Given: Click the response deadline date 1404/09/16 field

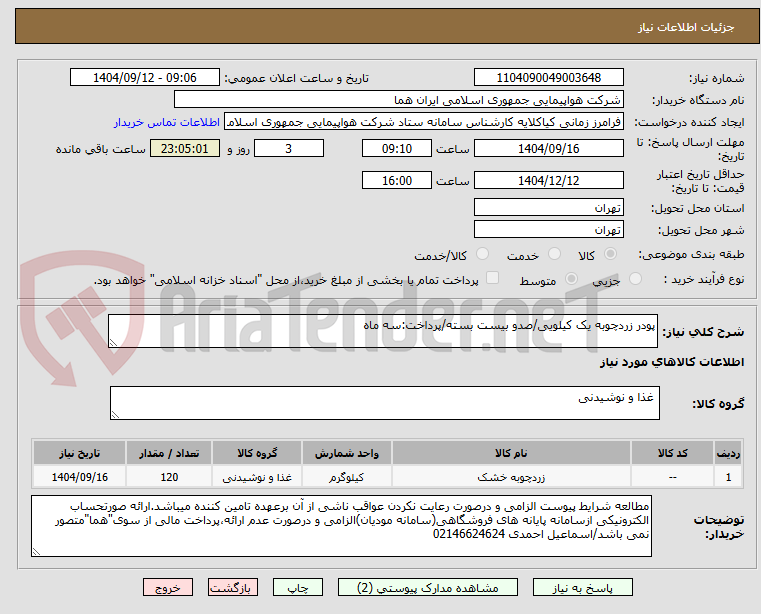Looking at the screenshot, I should (x=548, y=149).
